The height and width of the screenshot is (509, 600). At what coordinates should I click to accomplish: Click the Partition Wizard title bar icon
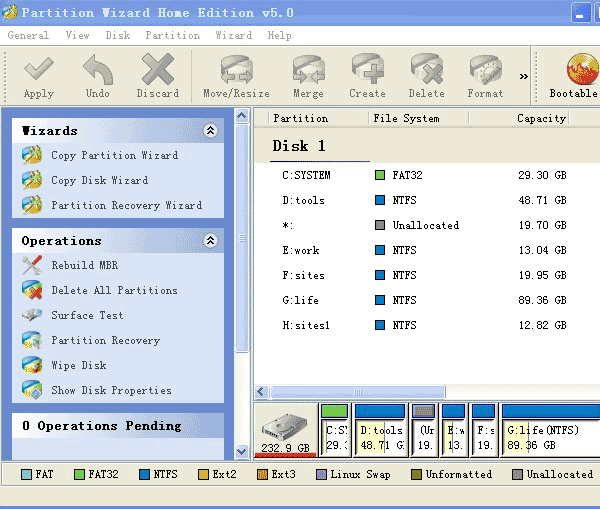click(9, 11)
